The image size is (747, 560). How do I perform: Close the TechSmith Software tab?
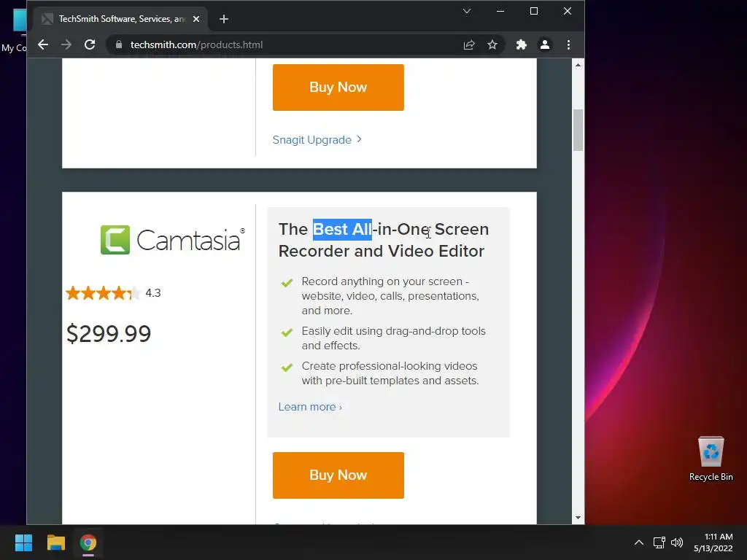(196, 19)
